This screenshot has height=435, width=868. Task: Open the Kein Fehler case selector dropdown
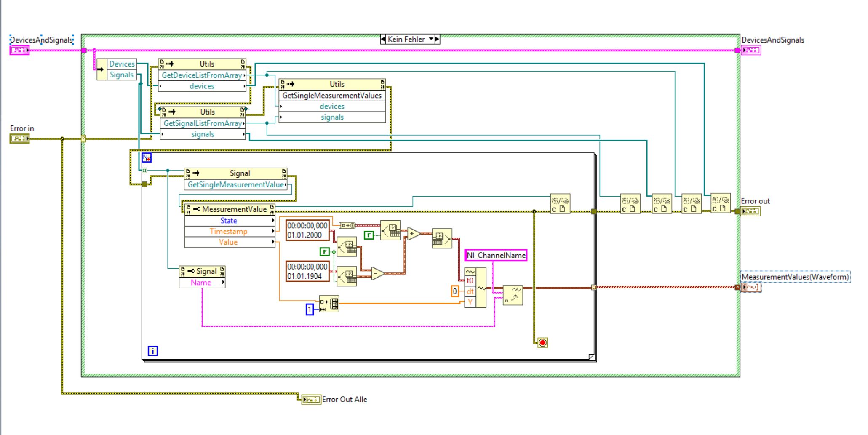pyautogui.click(x=431, y=39)
